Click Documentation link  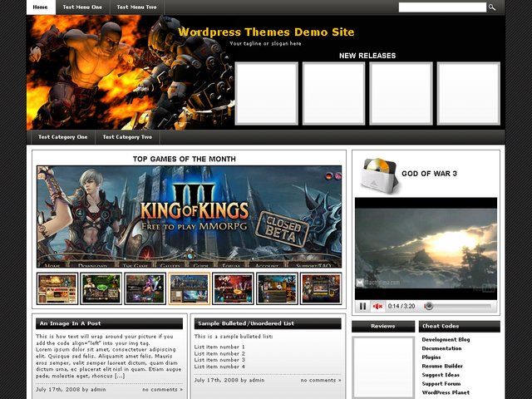pyautogui.click(x=441, y=348)
